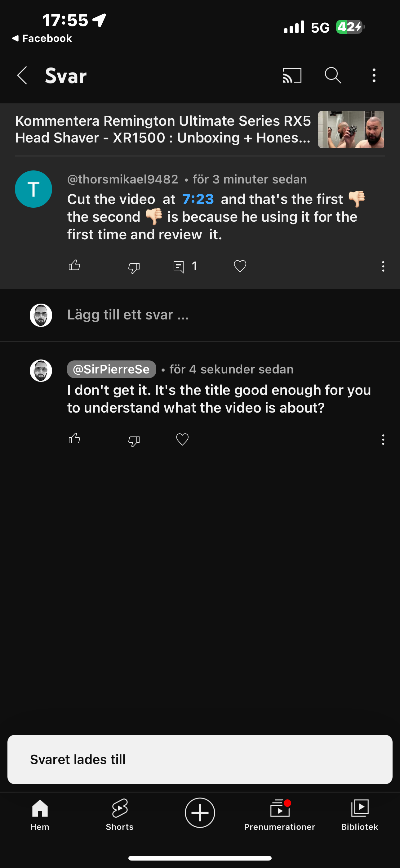Go to the Hem tab
400x868 pixels.
tap(40, 814)
